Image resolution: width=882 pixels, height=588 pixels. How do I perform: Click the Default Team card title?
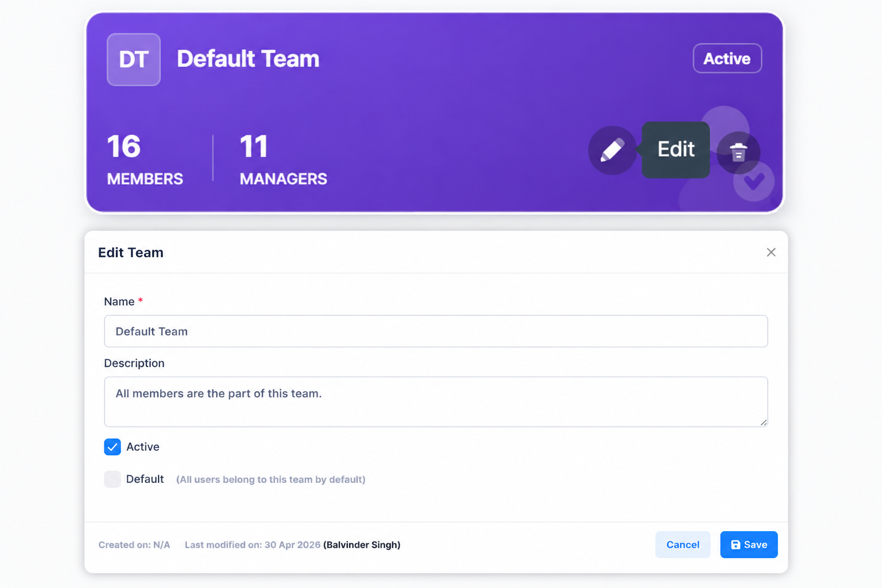point(248,59)
